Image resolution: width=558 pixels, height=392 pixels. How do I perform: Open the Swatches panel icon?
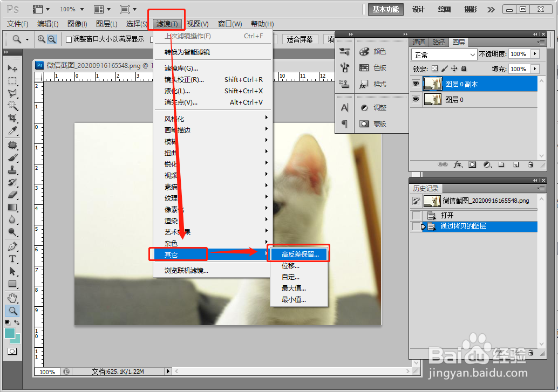pos(364,67)
